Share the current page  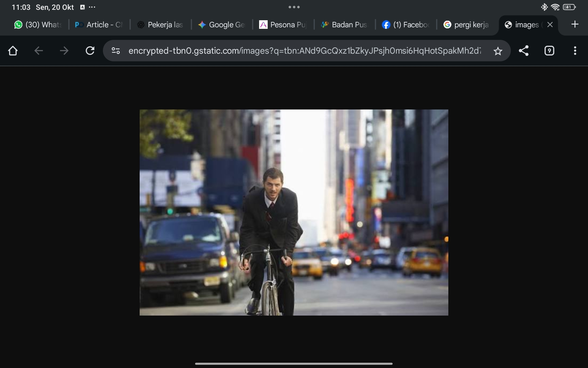pyautogui.click(x=524, y=51)
